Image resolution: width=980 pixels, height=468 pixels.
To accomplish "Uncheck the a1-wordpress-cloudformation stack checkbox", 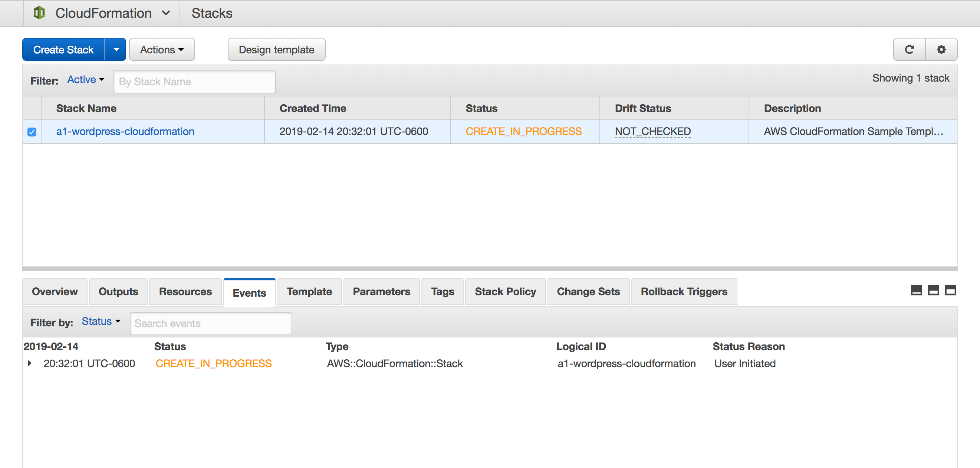I will point(32,132).
